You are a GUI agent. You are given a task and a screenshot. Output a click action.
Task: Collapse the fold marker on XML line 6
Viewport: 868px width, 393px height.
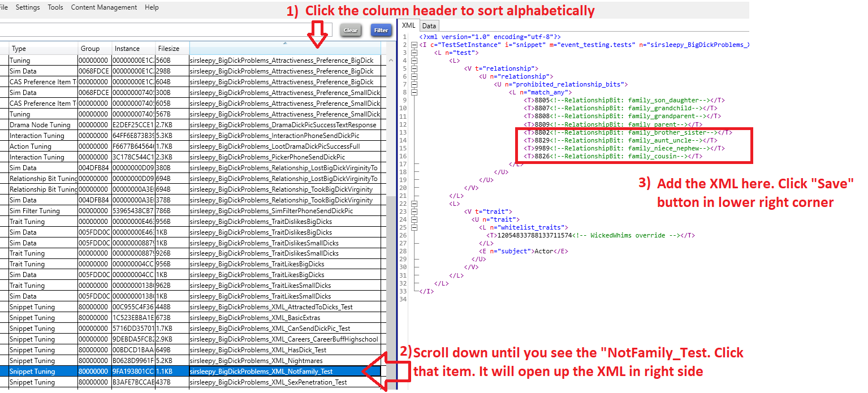click(414, 76)
